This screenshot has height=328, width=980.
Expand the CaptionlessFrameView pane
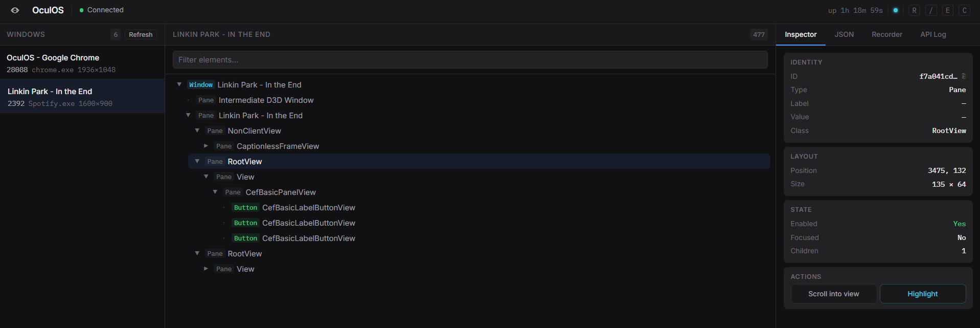click(x=206, y=146)
